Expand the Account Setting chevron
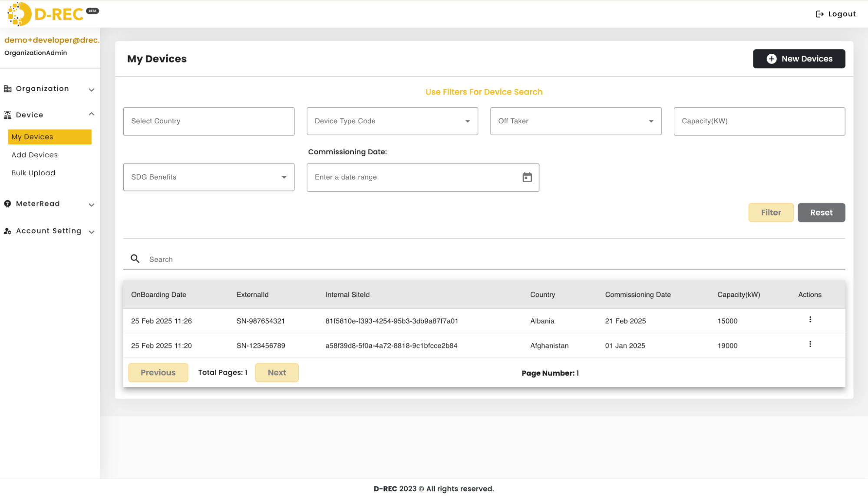This screenshot has width=868, height=499. [x=91, y=232]
